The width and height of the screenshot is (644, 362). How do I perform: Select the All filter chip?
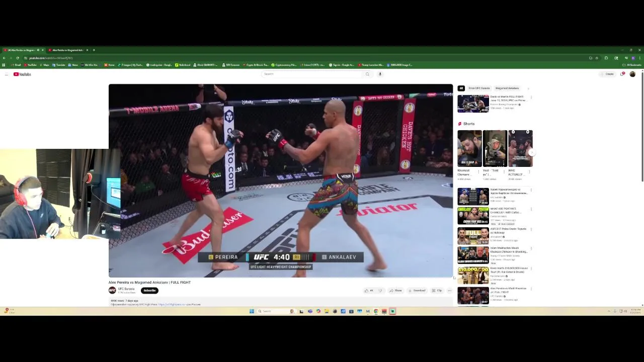[x=461, y=88]
